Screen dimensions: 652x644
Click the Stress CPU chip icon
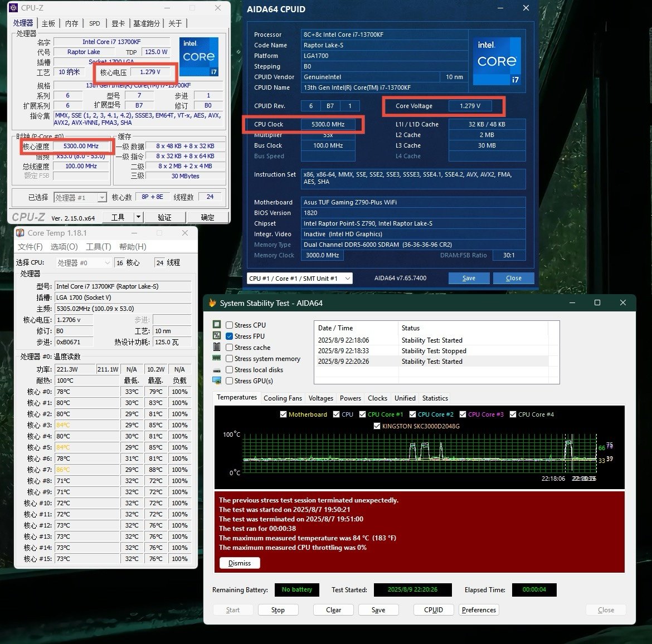pos(217,325)
